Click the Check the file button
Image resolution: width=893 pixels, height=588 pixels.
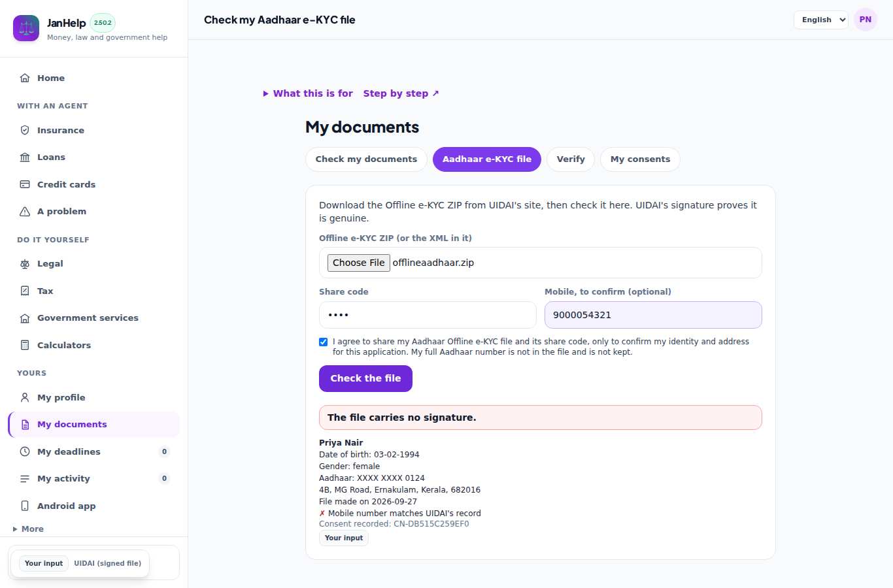coord(365,379)
